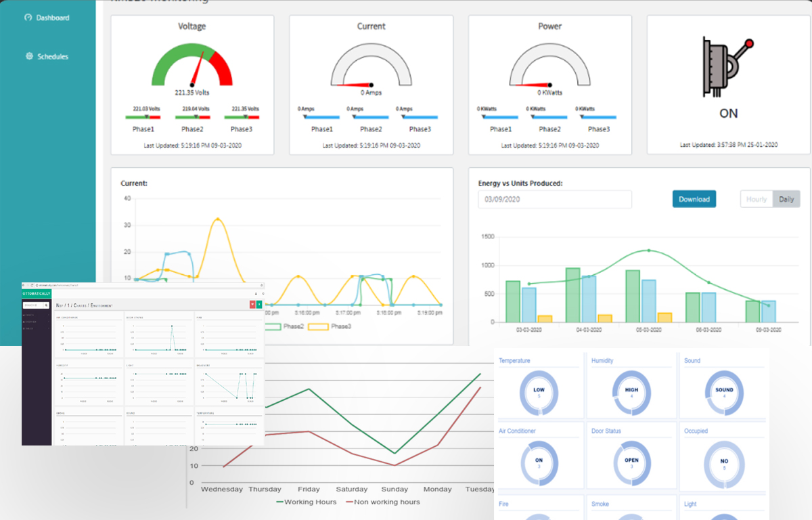Click the browser reload icon in Ottomatically window
Image resolution: width=812 pixels, height=520 pixels.
coord(32,285)
